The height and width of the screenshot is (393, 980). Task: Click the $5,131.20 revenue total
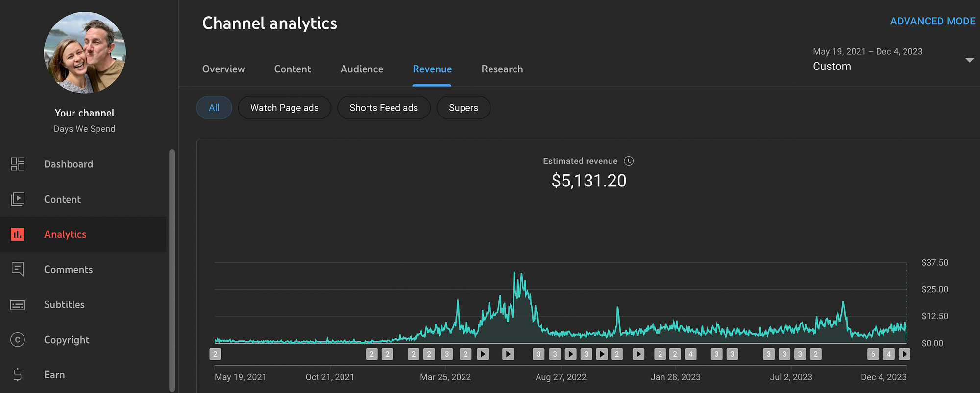pos(589,181)
